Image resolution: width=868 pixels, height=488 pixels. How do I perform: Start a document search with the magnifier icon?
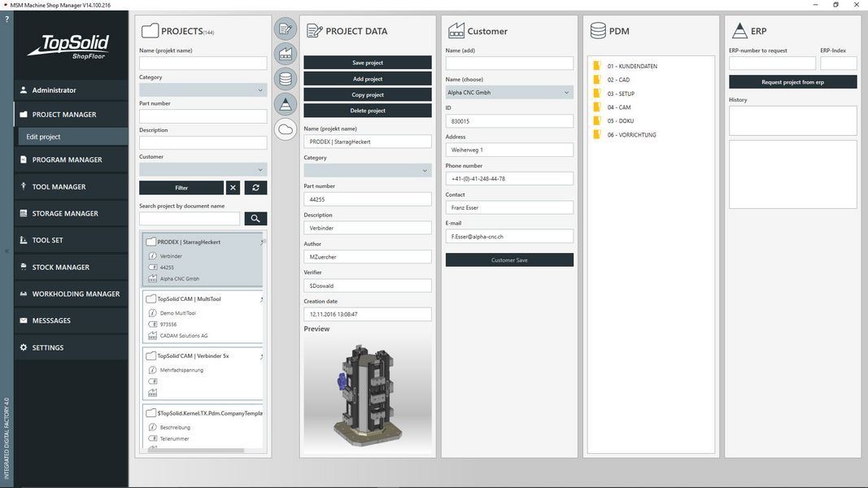pos(255,218)
